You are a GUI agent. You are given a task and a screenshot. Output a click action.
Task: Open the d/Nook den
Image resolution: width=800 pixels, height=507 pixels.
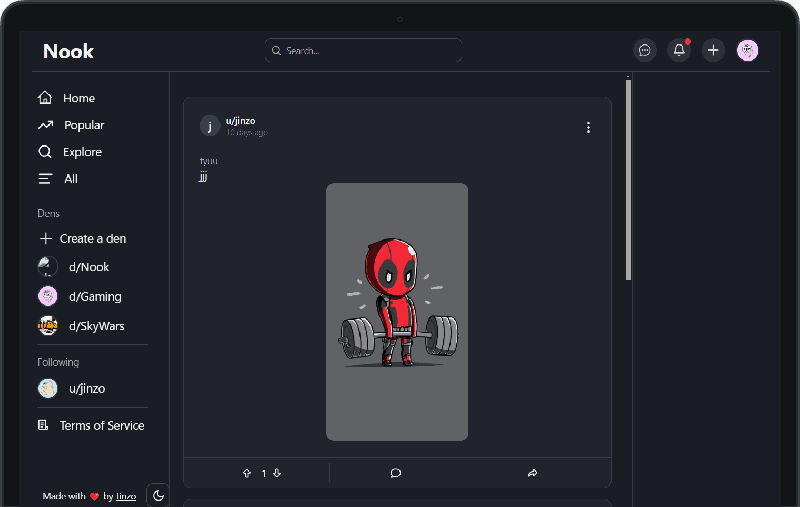(x=89, y=267)
